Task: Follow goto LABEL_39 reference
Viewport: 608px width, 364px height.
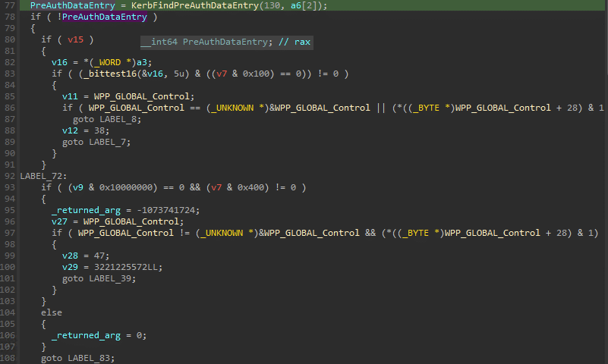Action: coord(112,278)
